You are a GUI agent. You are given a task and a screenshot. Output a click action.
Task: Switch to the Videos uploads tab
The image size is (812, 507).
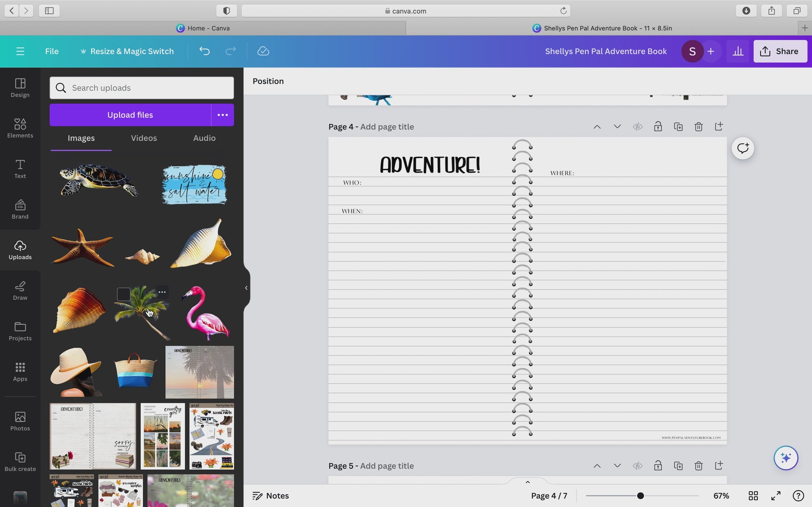pos(144,138)
